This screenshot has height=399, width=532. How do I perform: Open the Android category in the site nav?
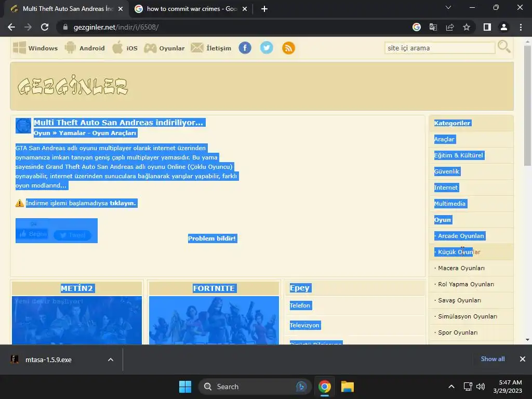point(85,48)
